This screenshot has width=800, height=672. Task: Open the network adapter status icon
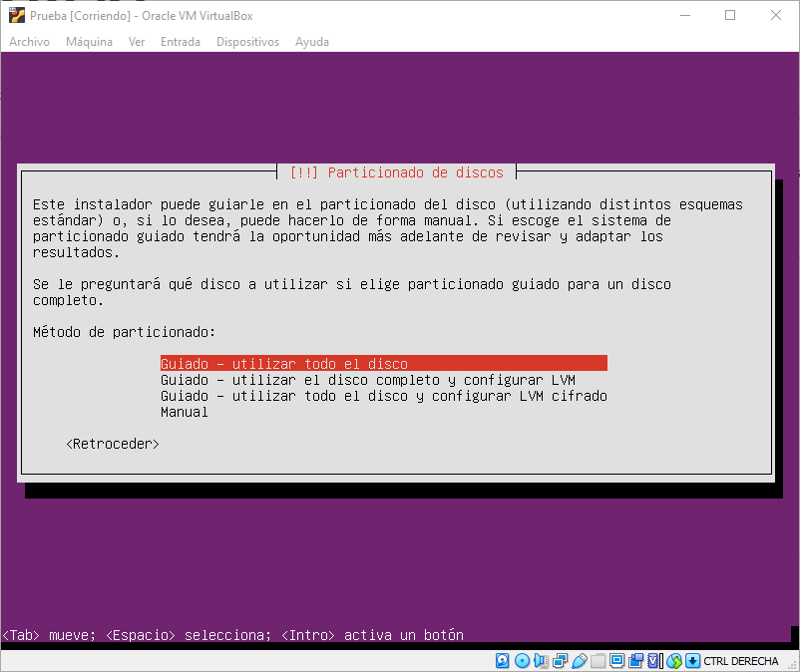point(560,661)
